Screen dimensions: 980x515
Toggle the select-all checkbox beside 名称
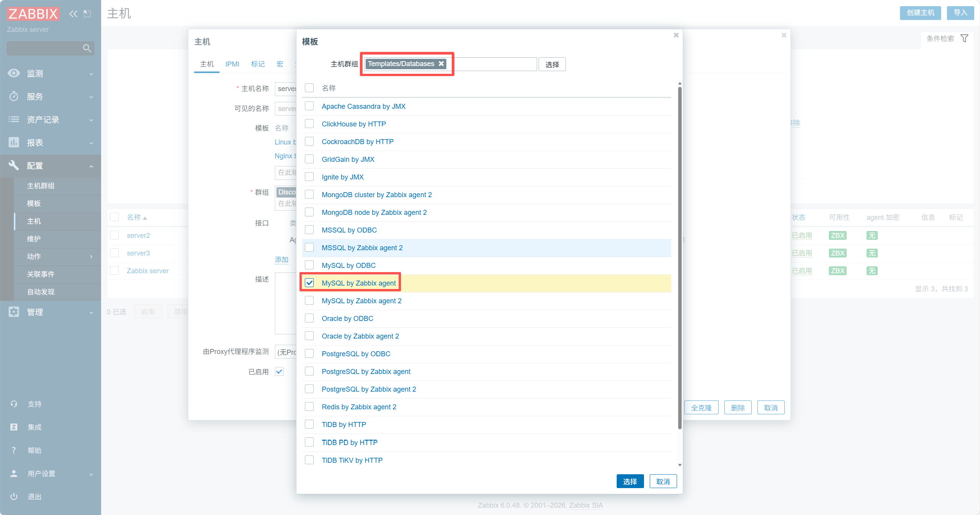click(309, 88)
